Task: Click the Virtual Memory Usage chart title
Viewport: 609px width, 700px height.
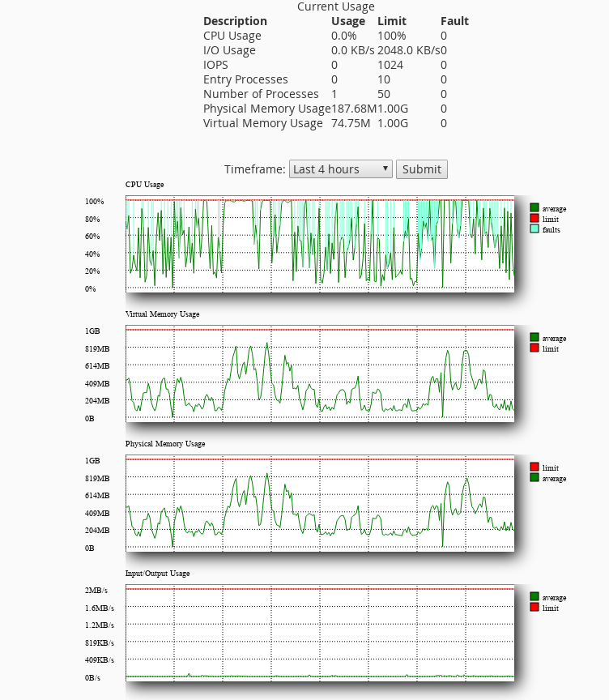Action: click(163, 314)
